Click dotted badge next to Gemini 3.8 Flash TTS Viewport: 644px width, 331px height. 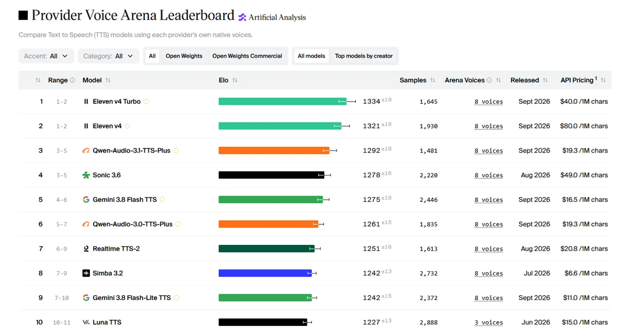(162, 199)
